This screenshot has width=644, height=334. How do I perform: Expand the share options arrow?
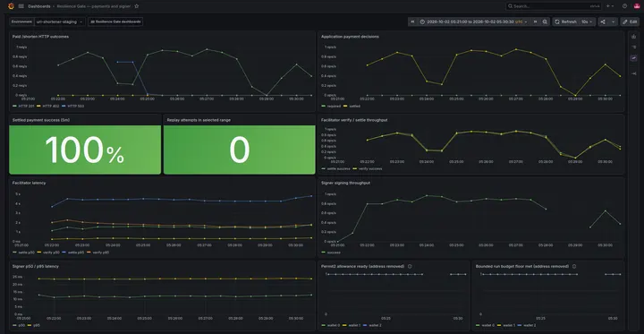pos(614,21)
